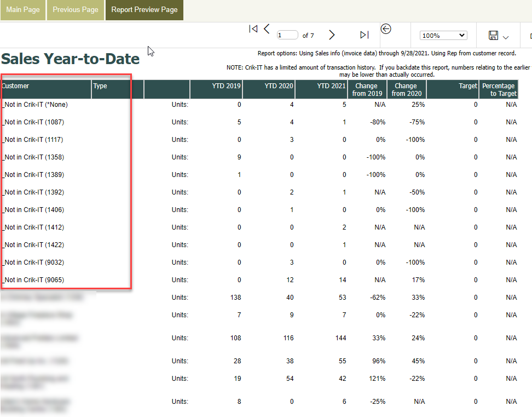This screenshot has height=417, width=532.
Task: Click the Type column header
Action: 100,86
